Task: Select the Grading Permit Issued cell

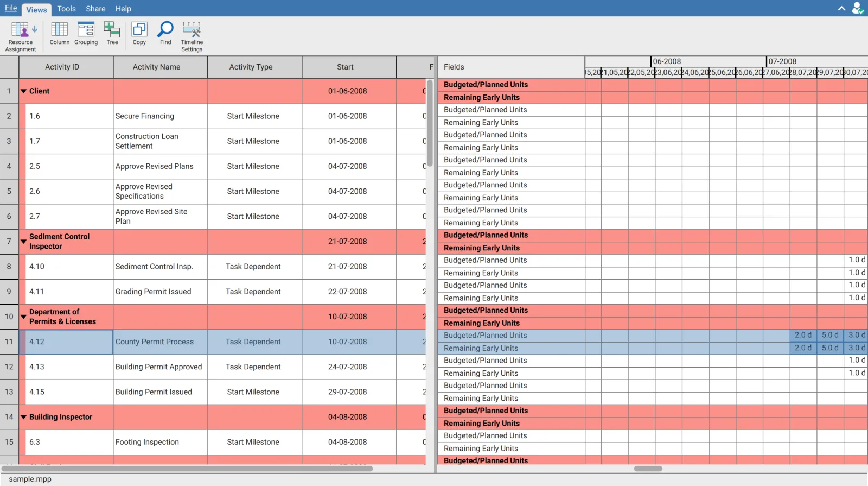Action: pyautogui.click(x=160, y=292)
